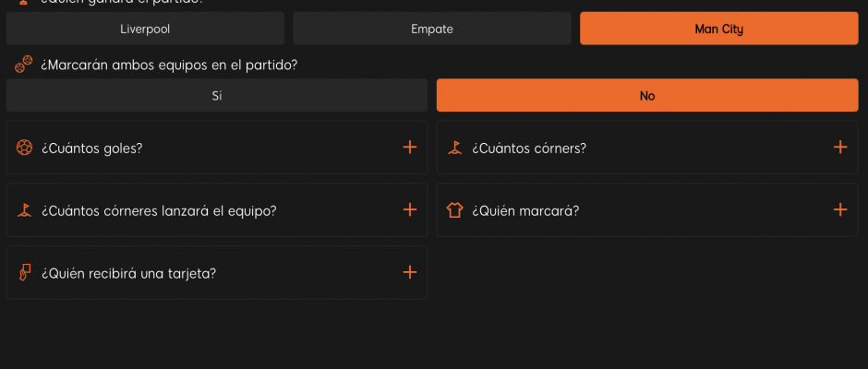The height and width of the screenshot is (369, 868).
Task: Click the ¿Cuántos goles? question text
Action: coord(92,149)
